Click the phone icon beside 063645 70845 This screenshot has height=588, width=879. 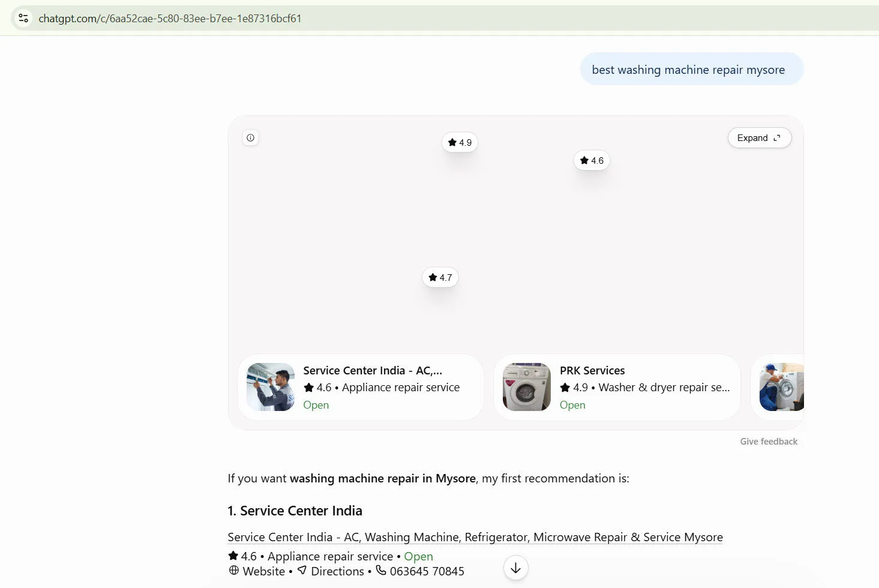tap(381, 571)
